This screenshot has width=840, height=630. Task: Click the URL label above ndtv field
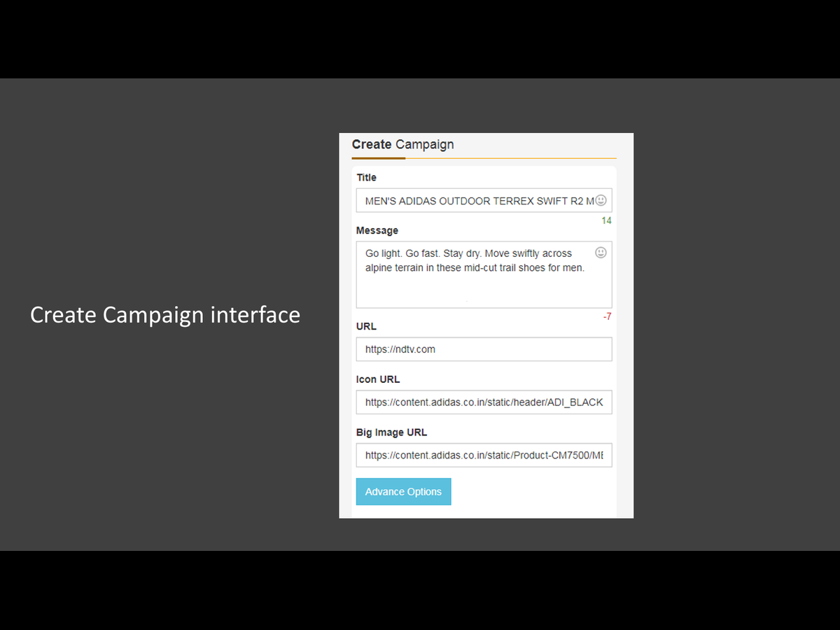coord(366,326)
